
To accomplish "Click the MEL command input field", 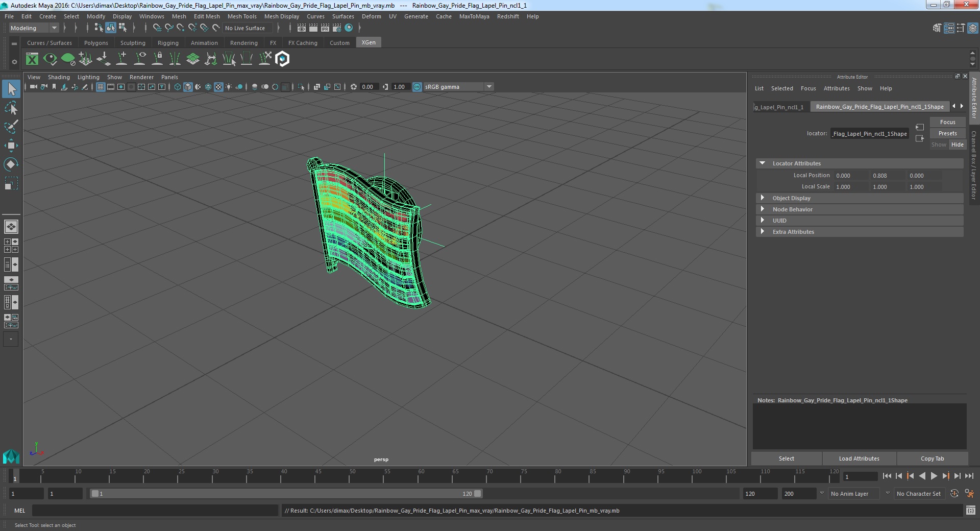I will point(155,510).
